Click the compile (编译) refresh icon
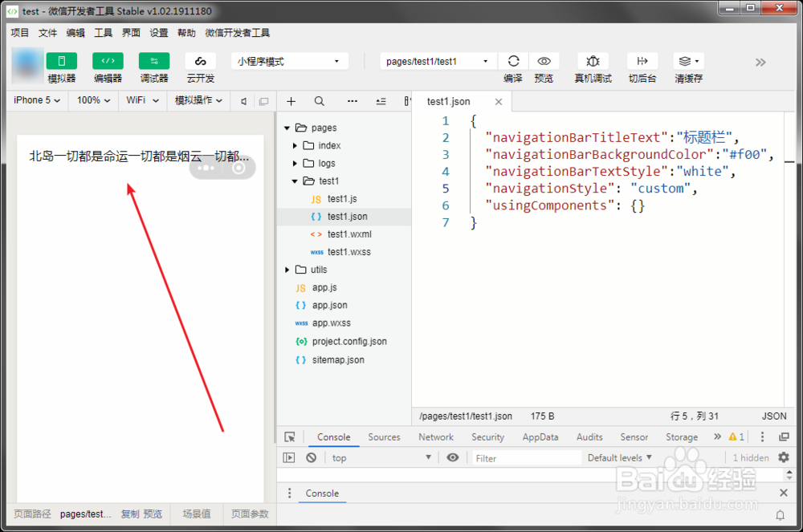803x532 pixels. click(x=513, y=61)
